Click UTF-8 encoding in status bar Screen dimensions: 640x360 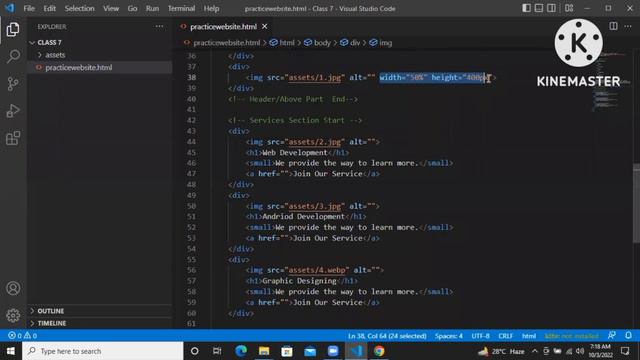click(x=480, y=336)
